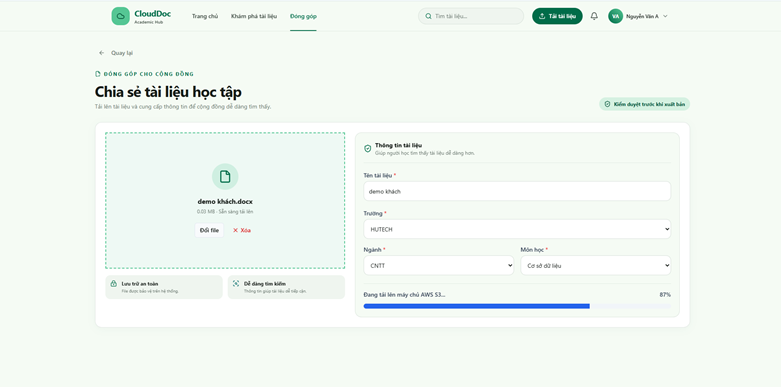Viewport: 781px width, 387px height.
Task: Open the Môn học dropdown
Action: point(596,265)
